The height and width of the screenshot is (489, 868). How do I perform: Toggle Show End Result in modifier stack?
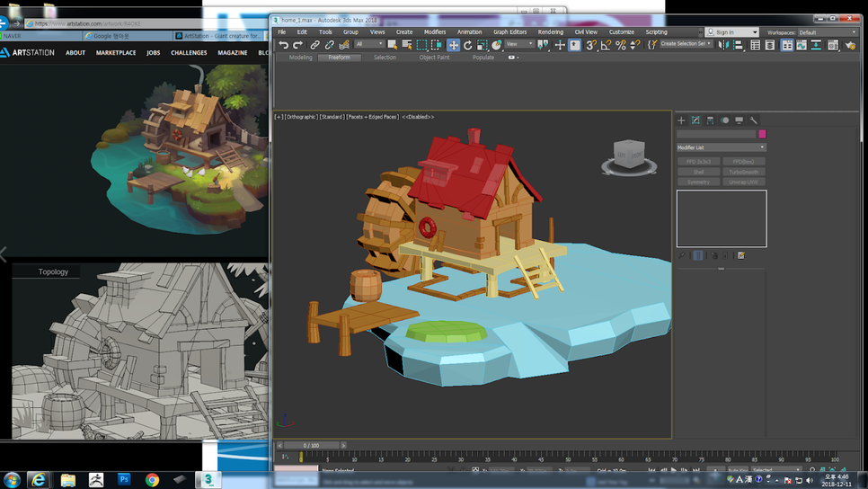pyautogui.click(x=698, y=256)
